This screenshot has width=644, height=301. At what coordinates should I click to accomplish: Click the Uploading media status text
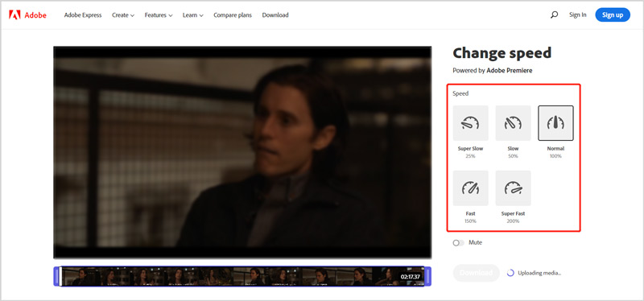[539, 273]
